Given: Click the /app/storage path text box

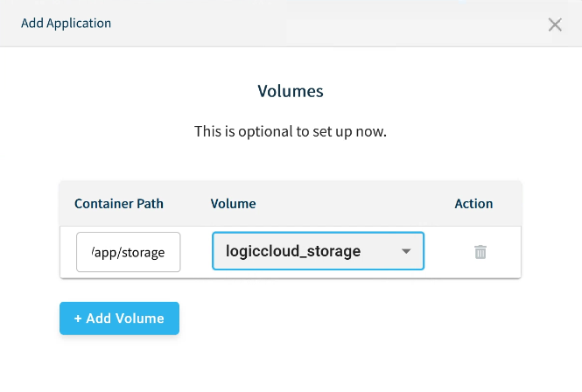Looking at the screenshot, I should point(129,252).
